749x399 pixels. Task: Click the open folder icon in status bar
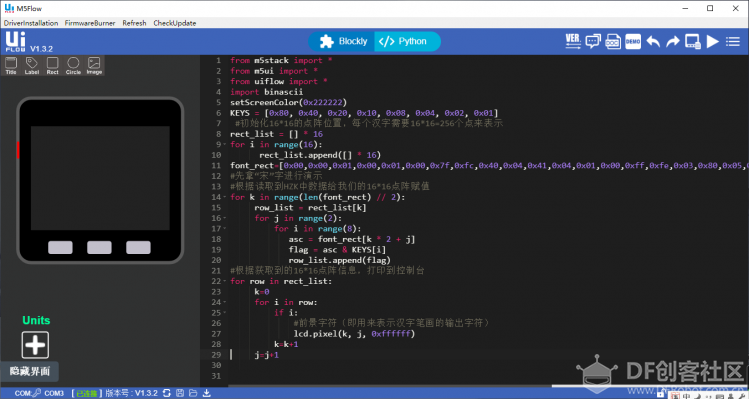tap(193, 393)
